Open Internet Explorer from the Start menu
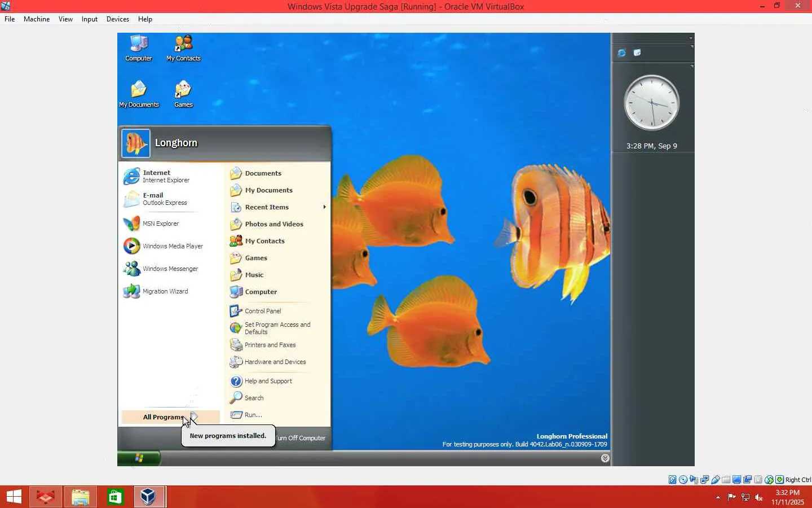This screenshot has width=812, height=508. 170,176
